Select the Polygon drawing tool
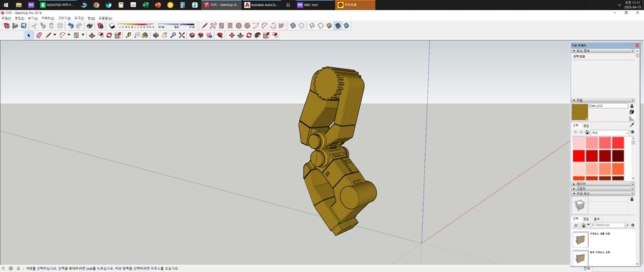Viewport: 644px width, 272px height. [x=248, y=26]
